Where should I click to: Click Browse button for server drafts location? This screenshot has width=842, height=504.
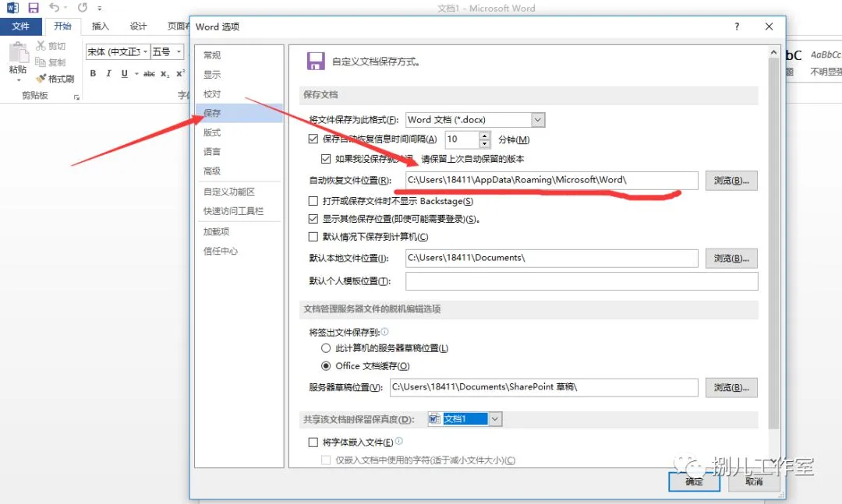point(731,387)
